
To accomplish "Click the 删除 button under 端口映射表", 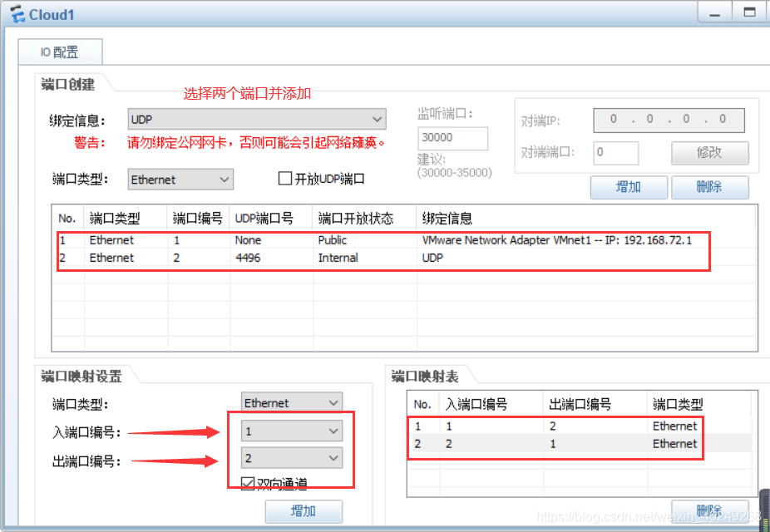I will 709,511.
